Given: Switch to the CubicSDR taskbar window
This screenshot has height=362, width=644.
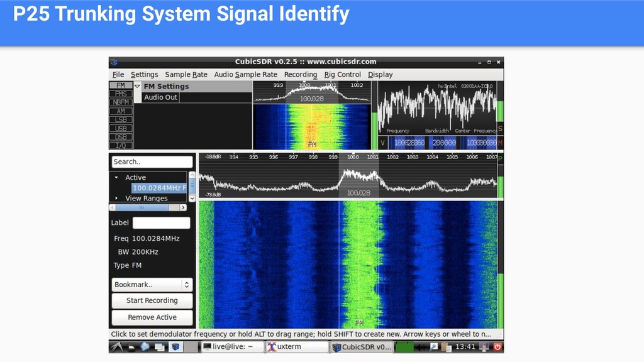Looking at the screenshot, I should [362, 347].
